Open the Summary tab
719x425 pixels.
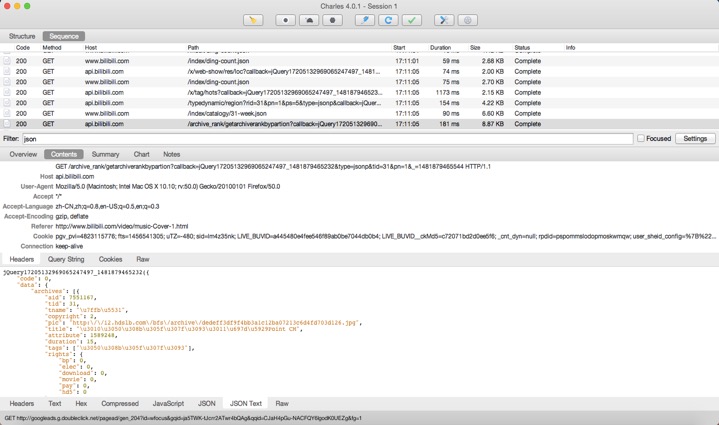point(105,155)
